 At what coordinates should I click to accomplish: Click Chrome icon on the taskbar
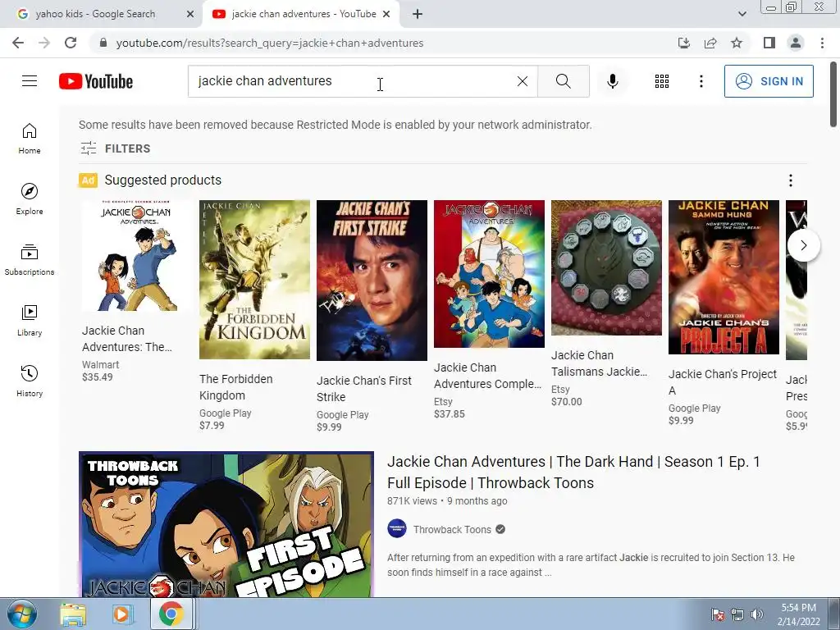[x=171, y=614]
